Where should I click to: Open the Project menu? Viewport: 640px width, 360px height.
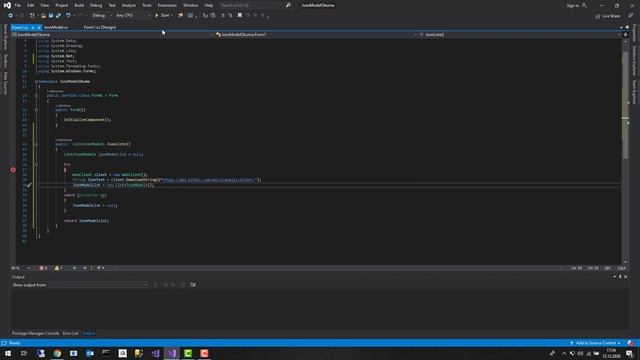coord(62,5)
